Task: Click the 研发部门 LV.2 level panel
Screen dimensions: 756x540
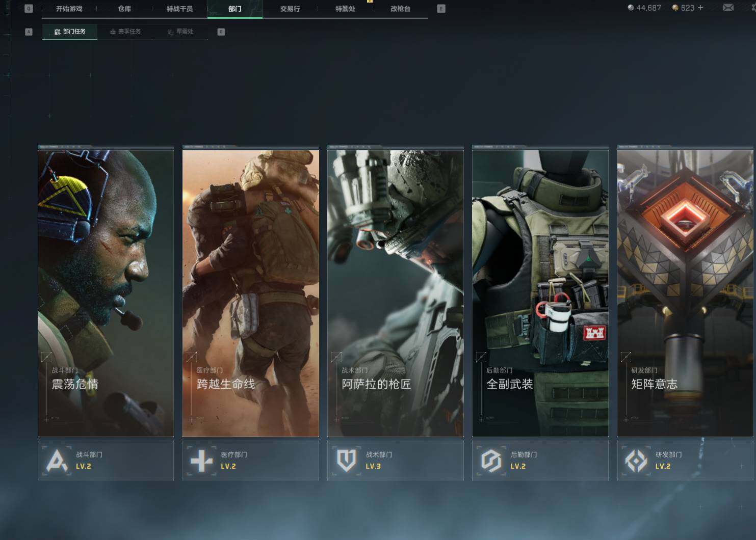Action: pyautogui.click(x=685, y=461)
